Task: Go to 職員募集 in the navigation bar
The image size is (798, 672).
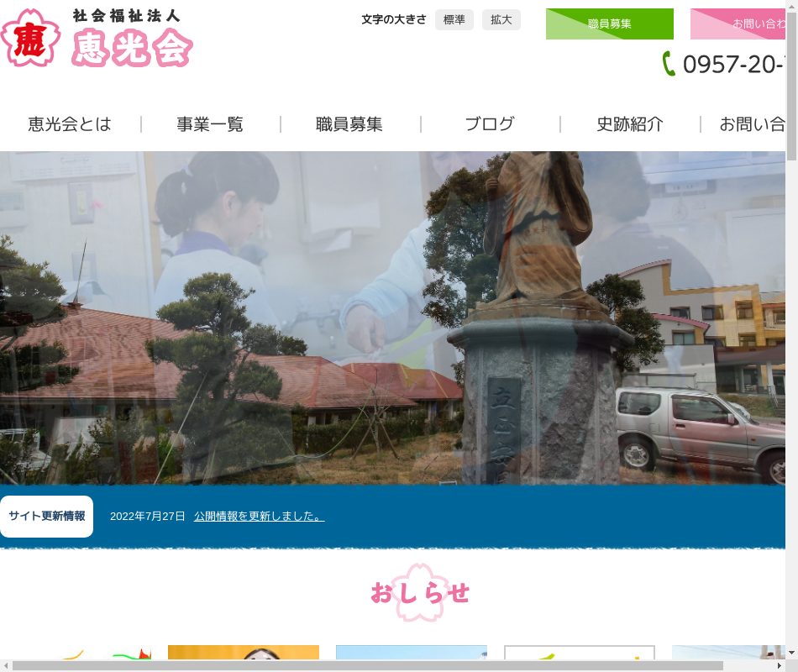Action: [349, 124]
